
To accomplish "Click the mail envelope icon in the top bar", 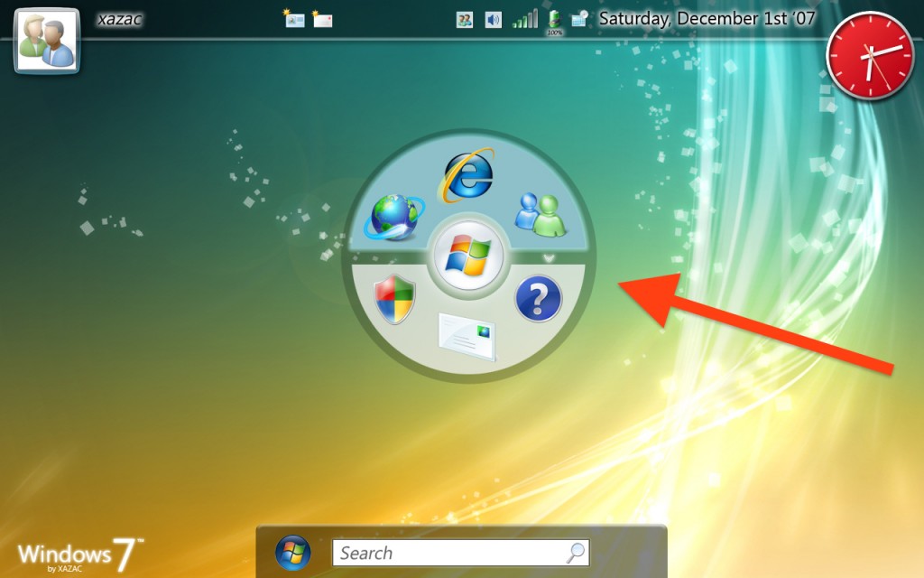I will click(x=323, y=20).
